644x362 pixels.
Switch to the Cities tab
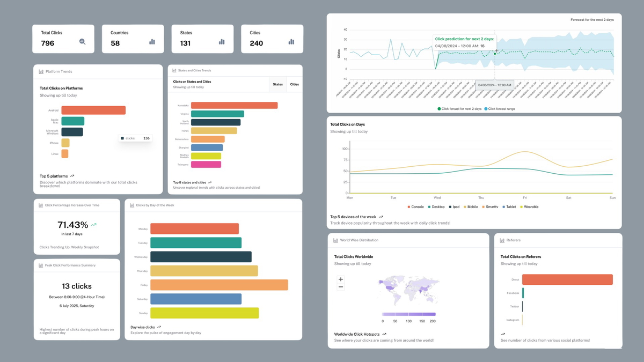coord(295,84)
